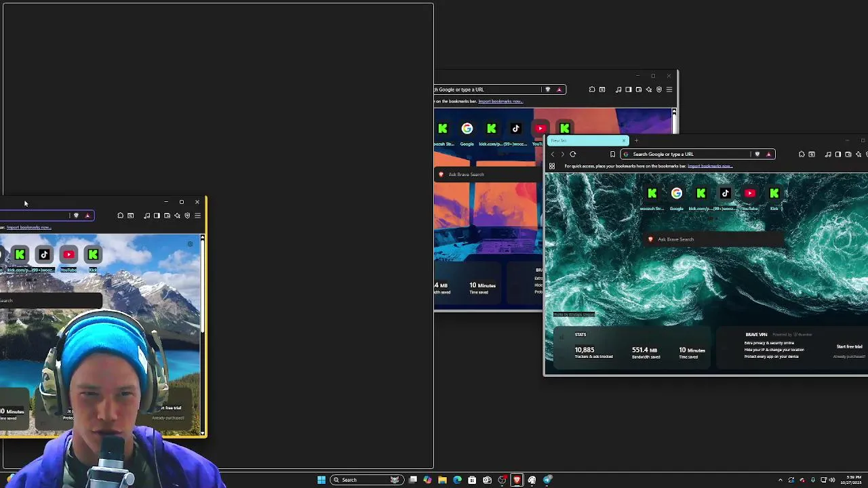Open extensions puzzle icon in orange-background window
This screenshot has height=488, width=868.
(x=592, y=89)
